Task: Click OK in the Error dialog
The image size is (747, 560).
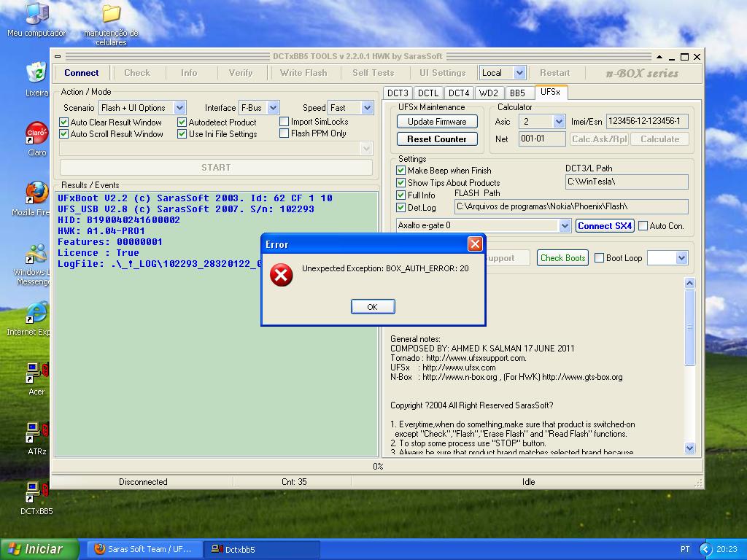Action: tap(373, 307)
